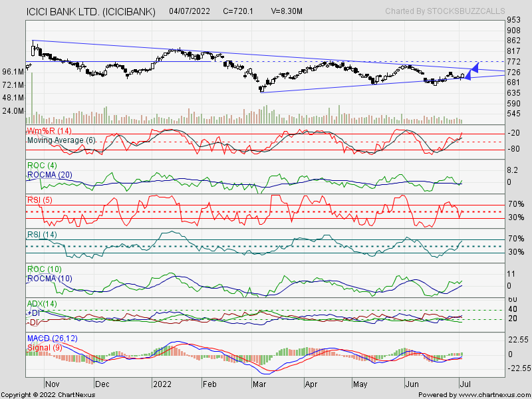
Task: Click the 681 price axis value
Action: tap(513, 82)
